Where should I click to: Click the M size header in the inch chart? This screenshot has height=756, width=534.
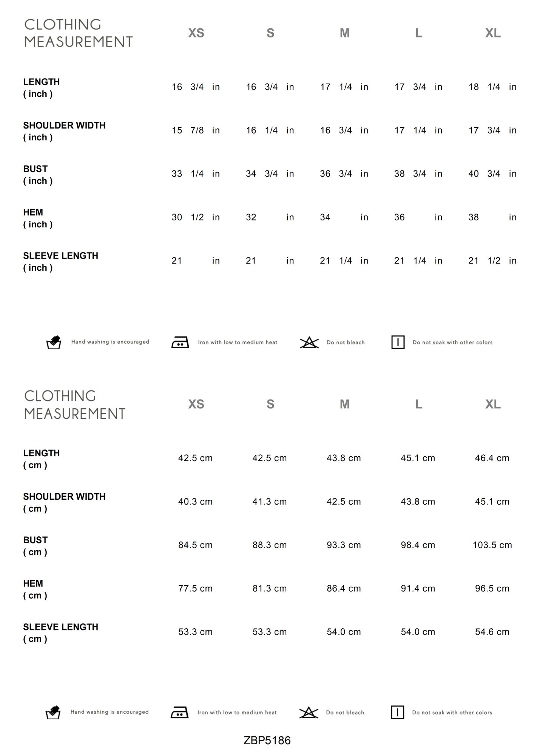(x=344, y=33)
